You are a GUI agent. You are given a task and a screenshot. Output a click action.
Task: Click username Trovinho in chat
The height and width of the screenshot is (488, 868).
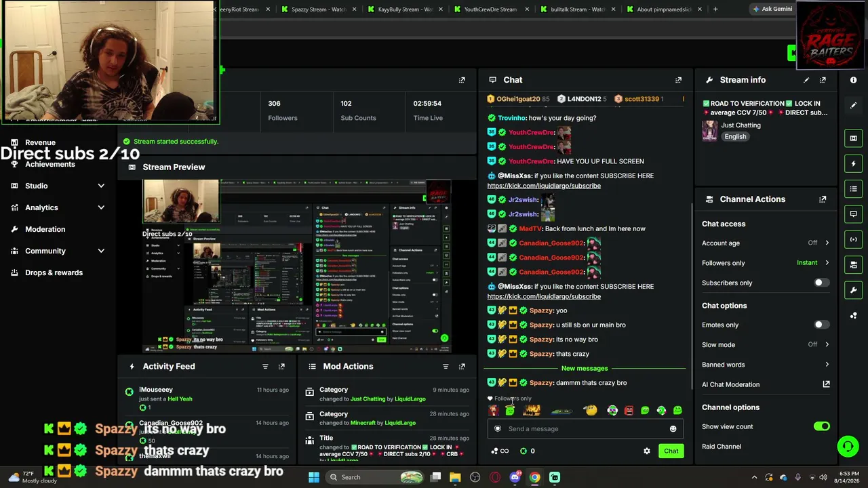512,118
